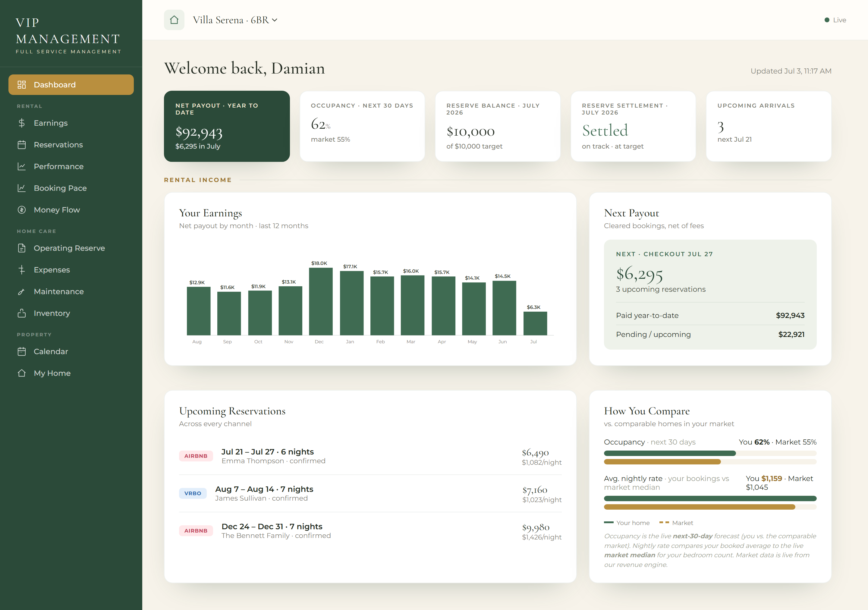Click the Reserve Balance July 2026 card
The image size is (868, 610).
click(498, 126)
